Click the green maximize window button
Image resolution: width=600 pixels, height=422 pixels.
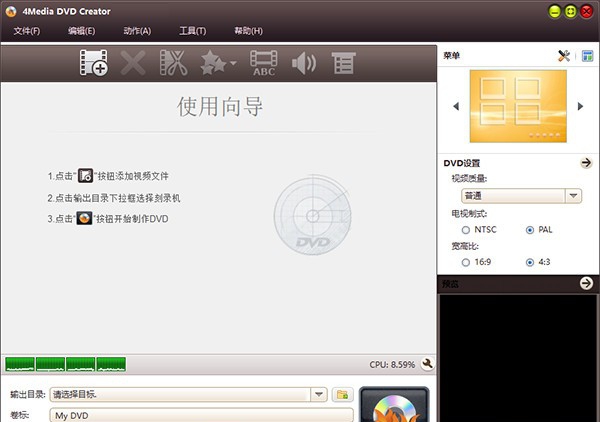coord(571,11)
